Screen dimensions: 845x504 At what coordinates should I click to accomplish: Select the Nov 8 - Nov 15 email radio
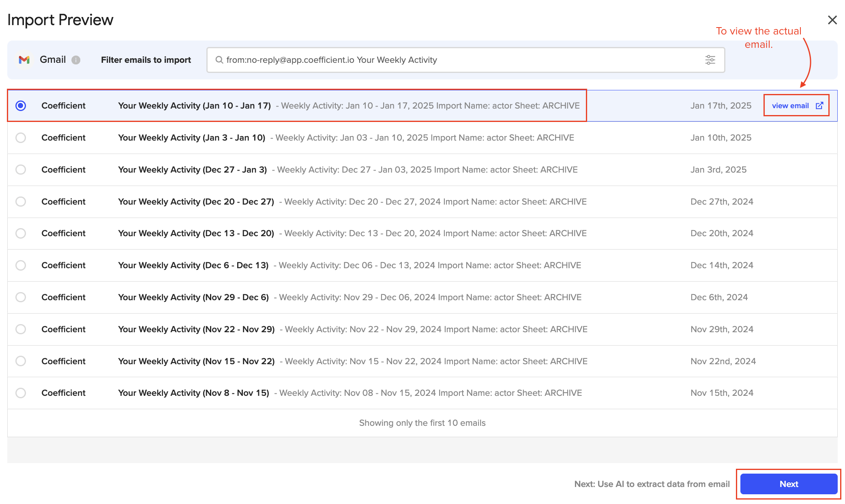click(21, 393)
